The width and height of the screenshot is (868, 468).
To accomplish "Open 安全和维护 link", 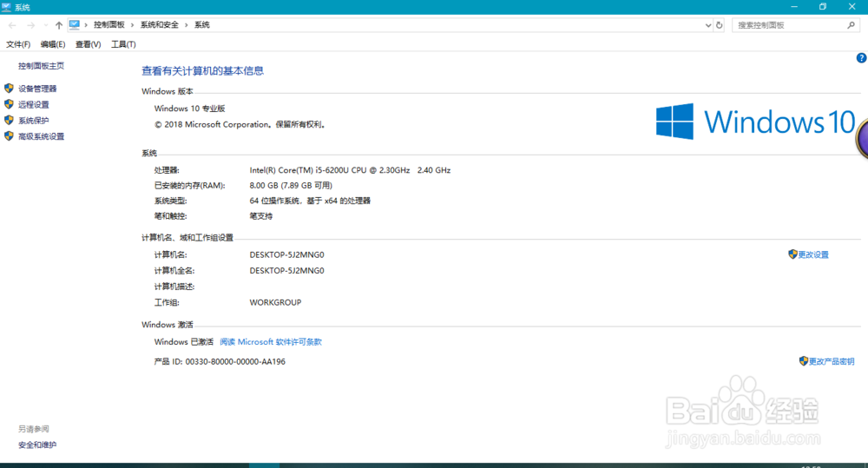I will 37,445.
